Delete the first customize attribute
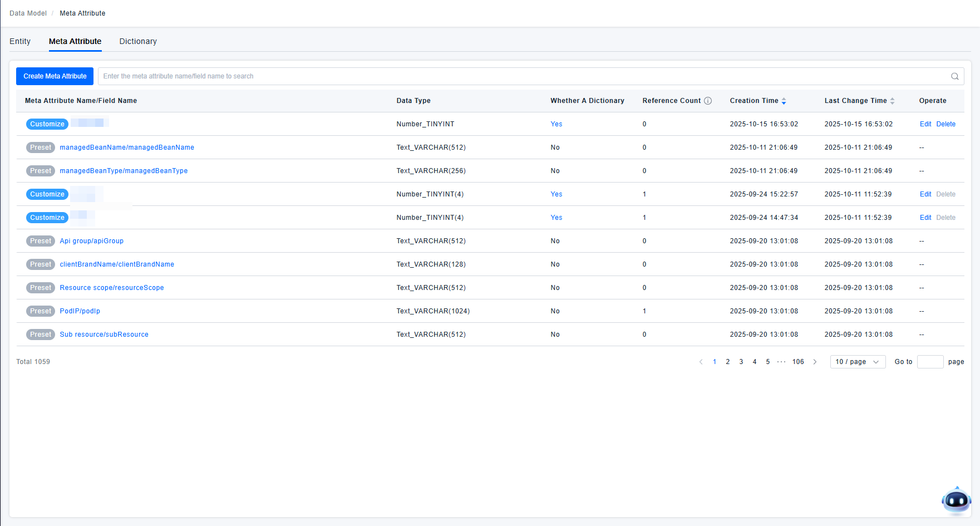980x526 pixels. click(x=945, y=124)
